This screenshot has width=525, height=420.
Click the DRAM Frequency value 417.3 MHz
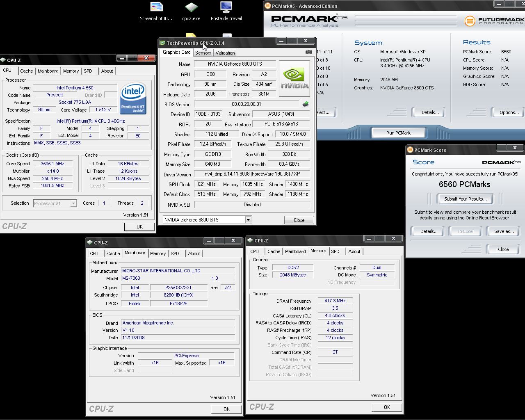point(335,301)
